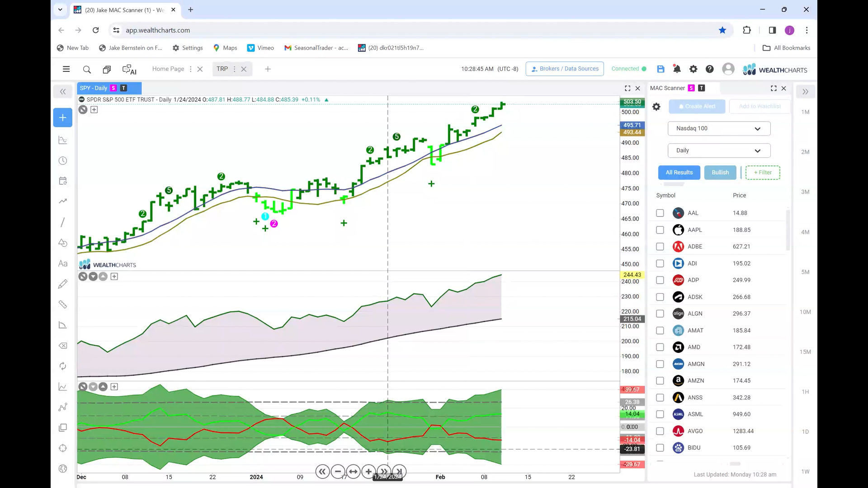Select the eraser delete-drawings tool
Screen dimensions: 868x488
click(63, 346)
